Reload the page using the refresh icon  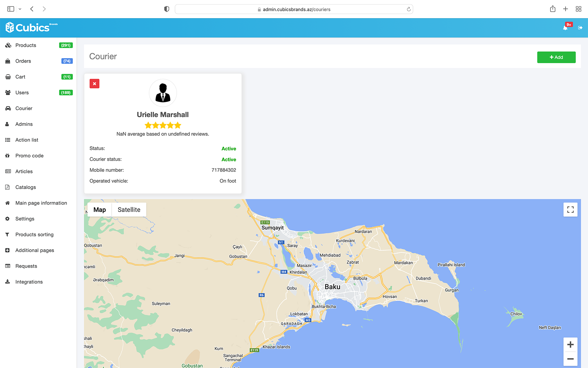coord(408,9)
